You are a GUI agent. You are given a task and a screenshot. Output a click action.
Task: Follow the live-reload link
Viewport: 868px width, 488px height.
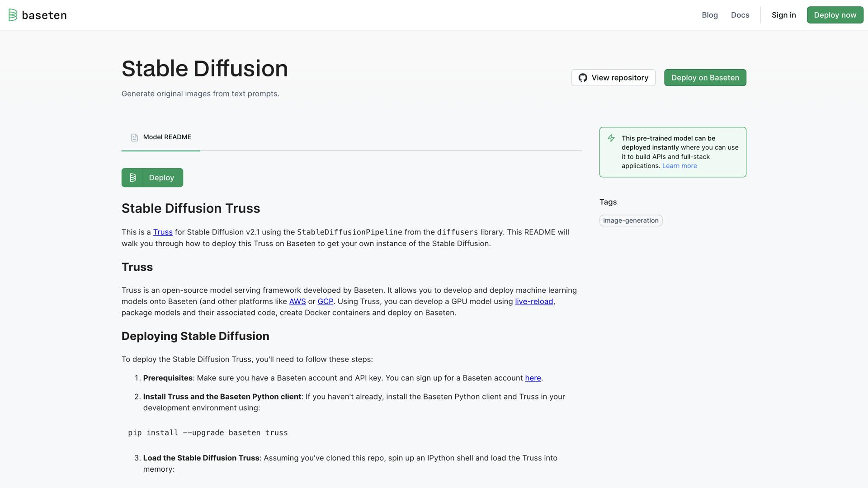533,301
